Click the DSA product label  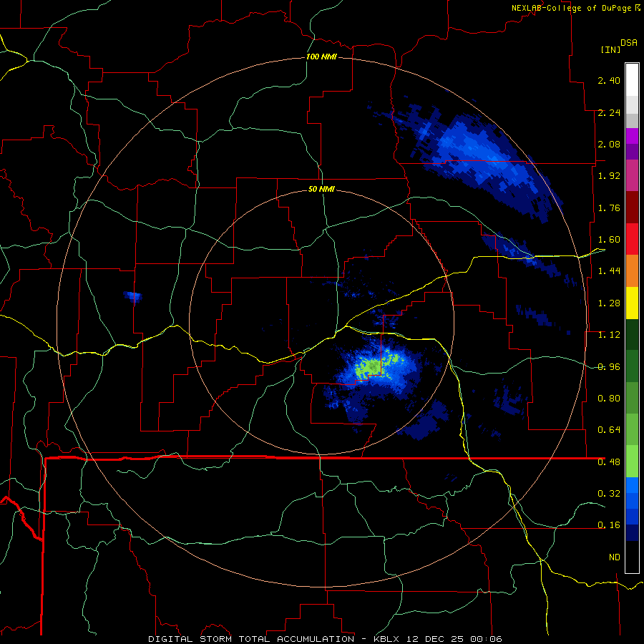(629, 43)
